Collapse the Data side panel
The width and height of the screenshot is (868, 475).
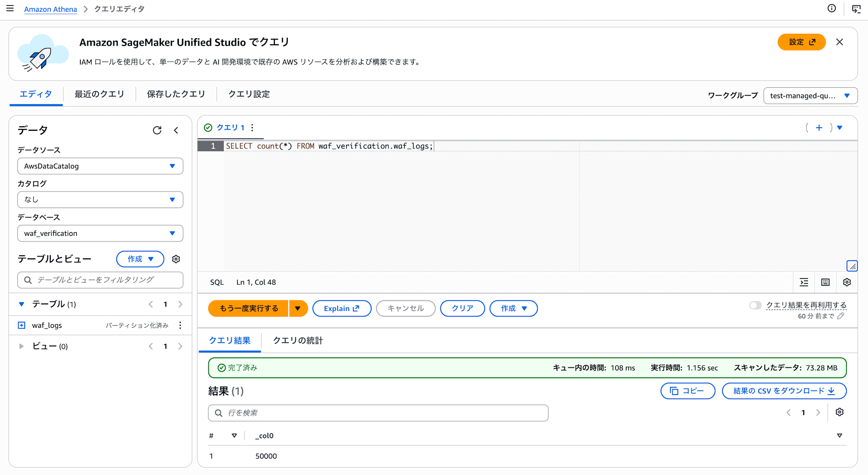tap(176, 130)
